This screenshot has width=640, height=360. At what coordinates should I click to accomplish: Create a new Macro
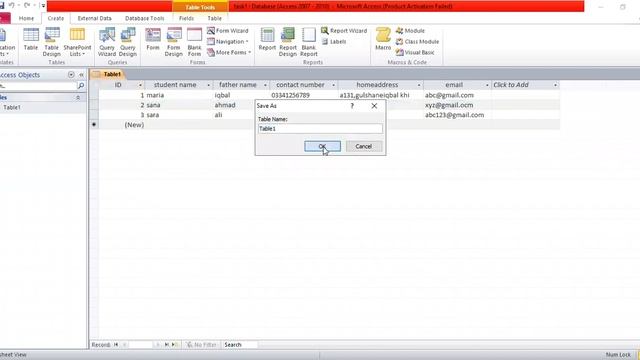(383, 40)
